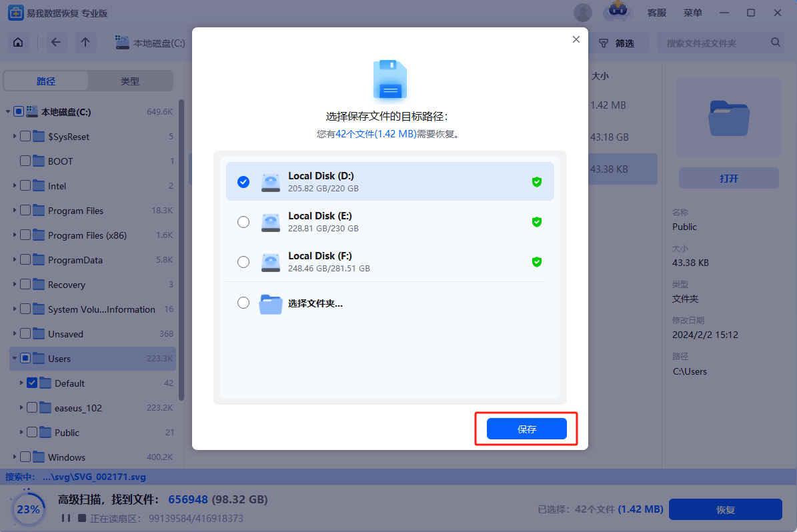This screenshot has width=797, height=532.
Task: Open the 菜单 menu in title bar
Action: click(693, 13)
